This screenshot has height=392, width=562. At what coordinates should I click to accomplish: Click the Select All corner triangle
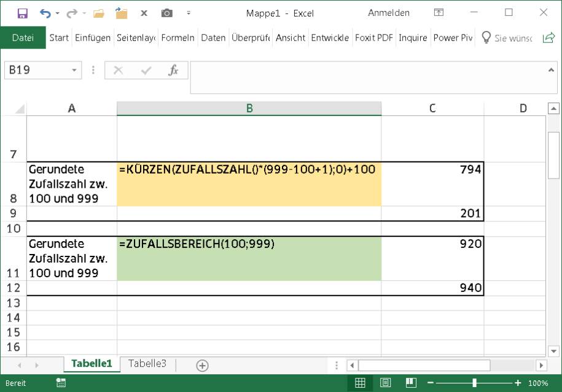coord(20,109)
